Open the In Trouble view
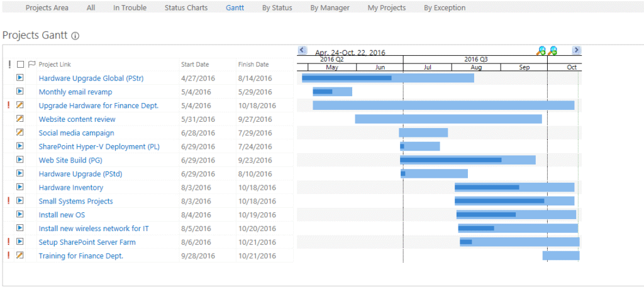Screen dimensions: 644x292 coord(130,8)
